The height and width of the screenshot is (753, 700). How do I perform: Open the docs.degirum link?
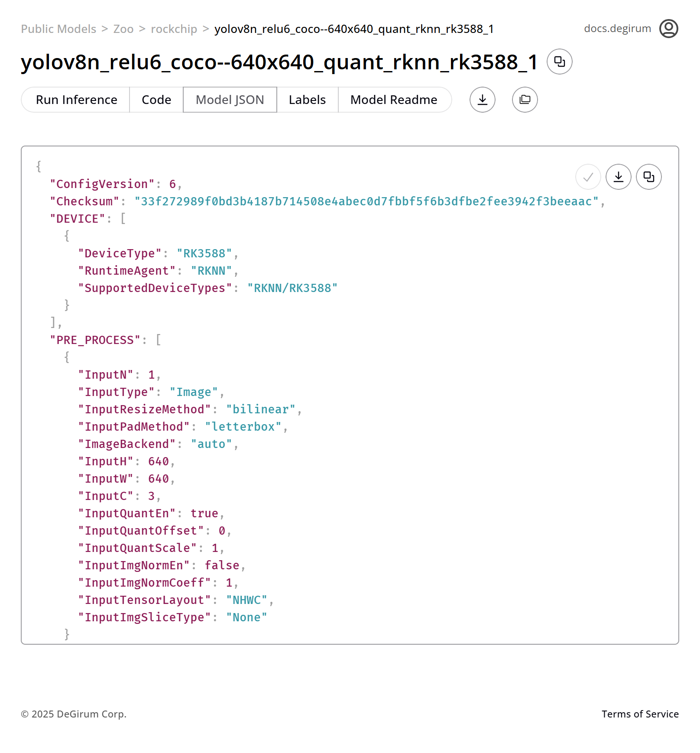click(x=617, y=29)
